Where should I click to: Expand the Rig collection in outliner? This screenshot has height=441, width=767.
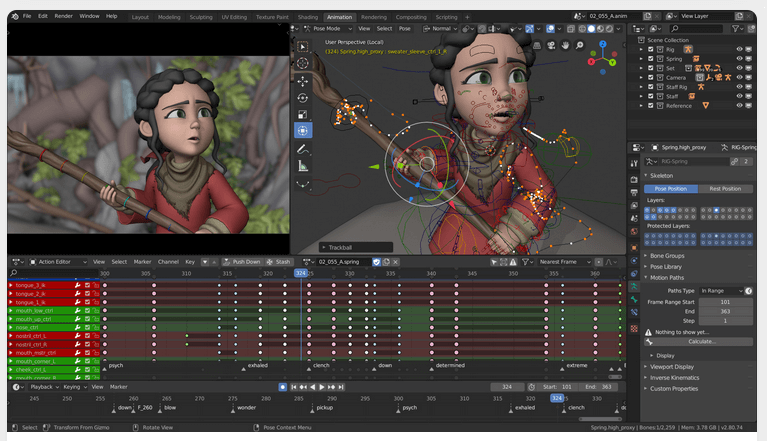(641, 49)
